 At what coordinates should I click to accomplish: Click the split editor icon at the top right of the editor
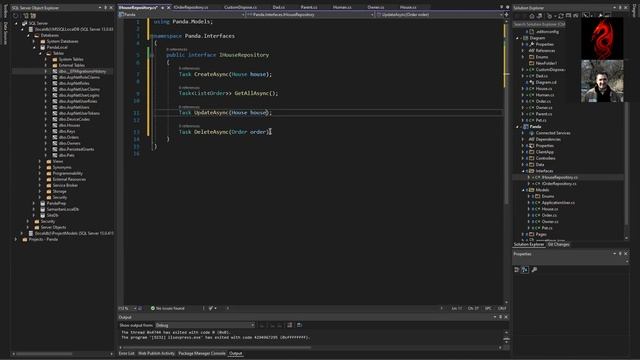point(506,15)
